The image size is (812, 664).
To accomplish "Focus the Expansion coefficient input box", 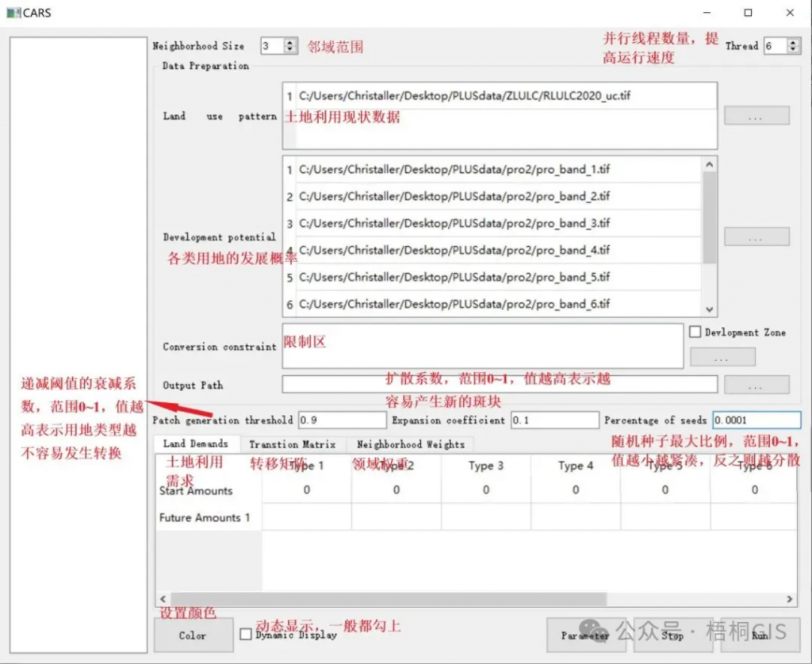I will click(554, 420).
